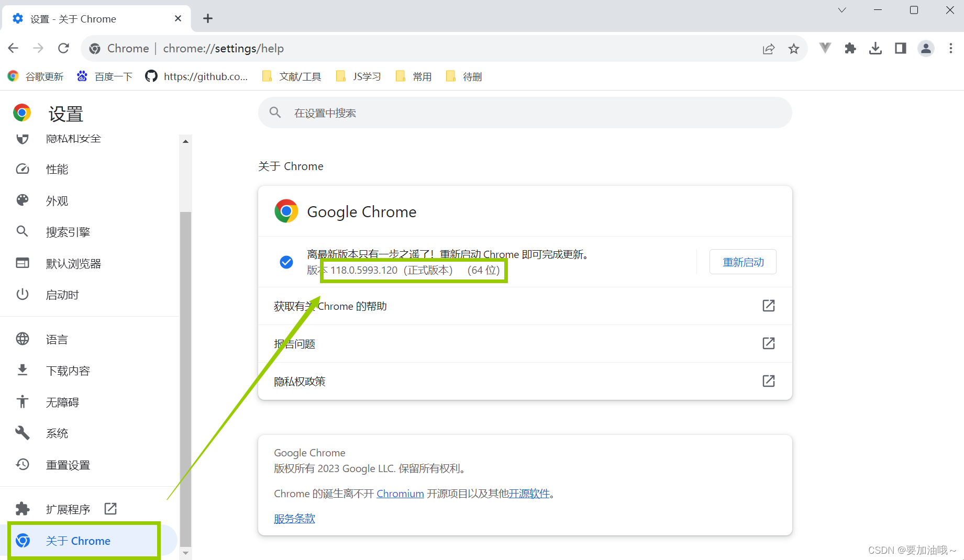The height and width of the screenshot is (560, 964).
Task: Toggle the side panel icon
Action: click(x=900, y=48)
